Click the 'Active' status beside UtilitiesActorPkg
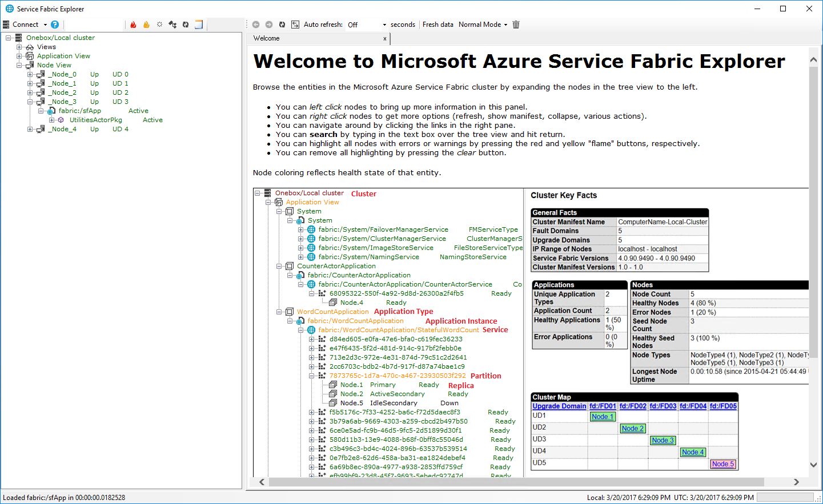This screenshot has width=823, height=504. point(152,120)
